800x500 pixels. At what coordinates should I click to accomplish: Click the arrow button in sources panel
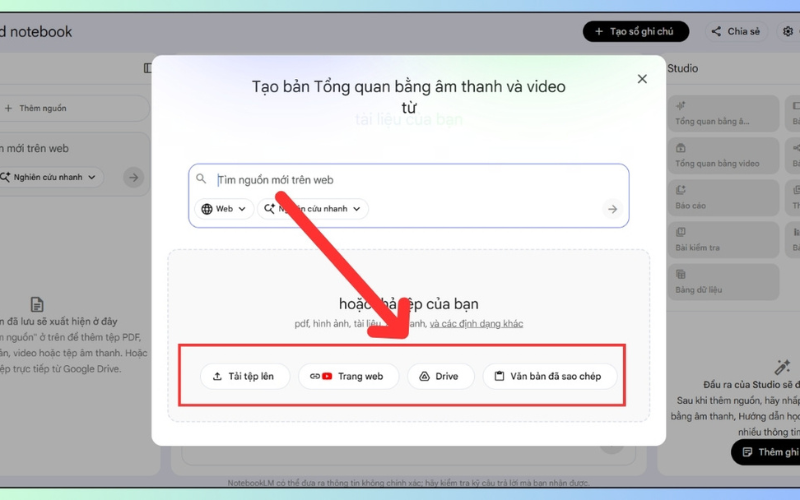[134, 177]
